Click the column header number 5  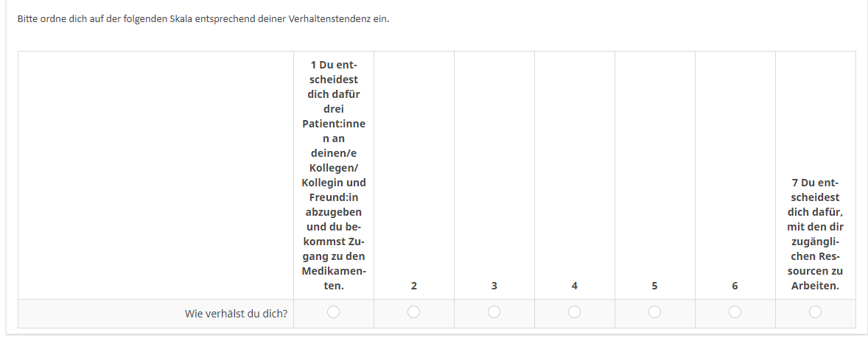click(x=655, y=286)
